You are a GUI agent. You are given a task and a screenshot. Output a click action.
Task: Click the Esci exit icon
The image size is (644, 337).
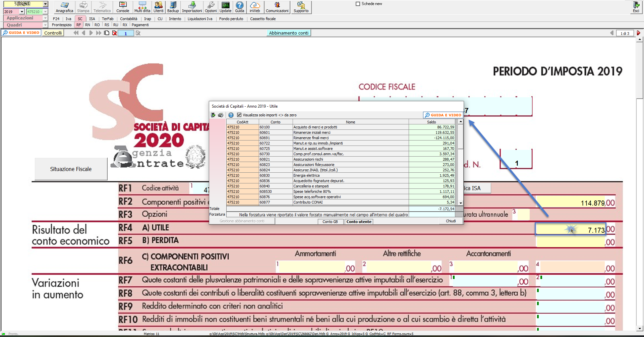(x=636, y=7)
